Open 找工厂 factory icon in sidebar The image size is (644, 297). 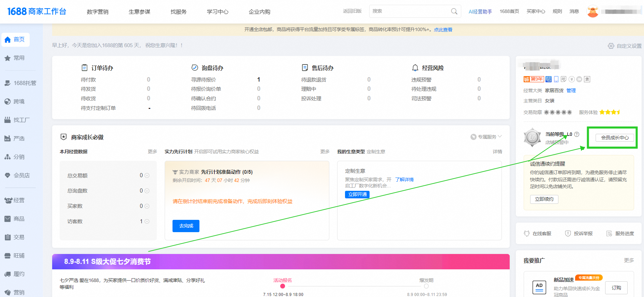[x=8, y=120]
